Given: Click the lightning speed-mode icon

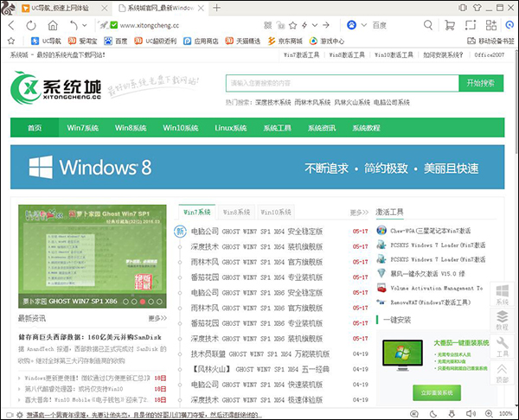Looking at the screenshot, I should tap(304, 25).
